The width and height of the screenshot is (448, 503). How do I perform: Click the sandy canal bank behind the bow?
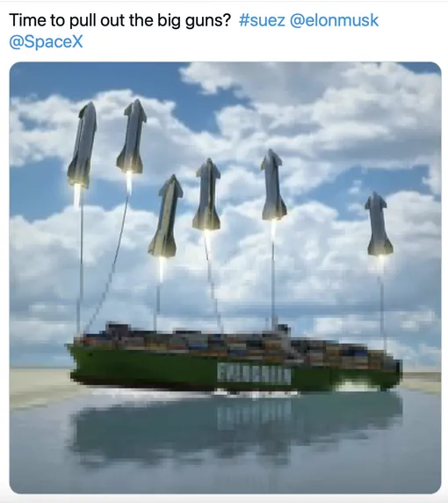pos(40,382)
